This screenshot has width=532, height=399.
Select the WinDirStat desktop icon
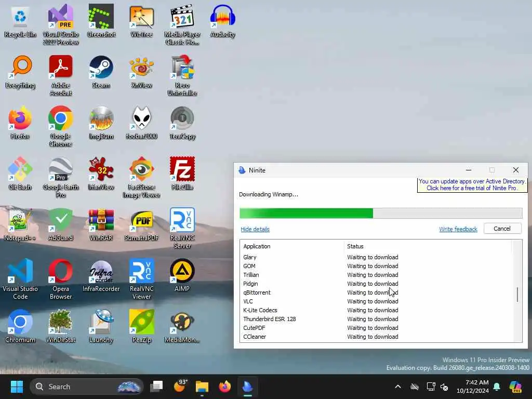(x=61, y=327)
